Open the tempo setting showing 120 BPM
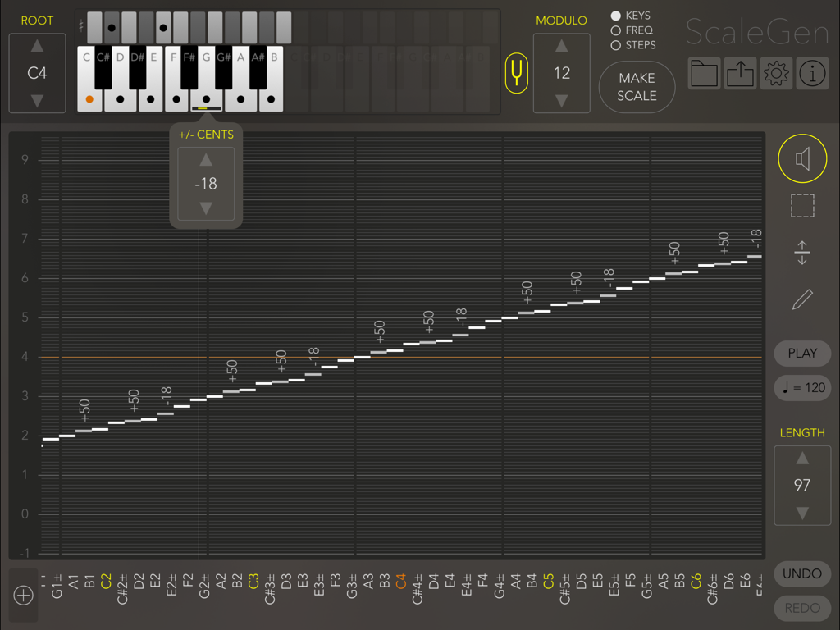 tap(802, 387)
